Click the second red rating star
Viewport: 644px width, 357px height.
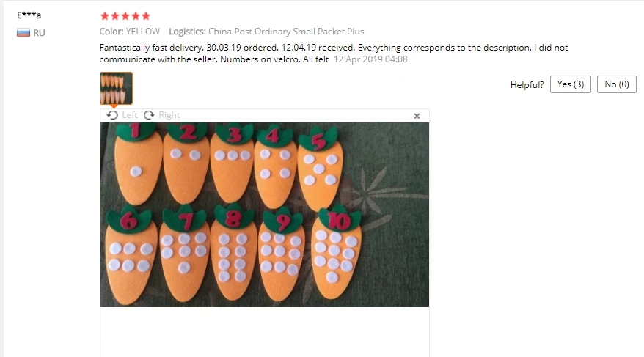point(115,16)
